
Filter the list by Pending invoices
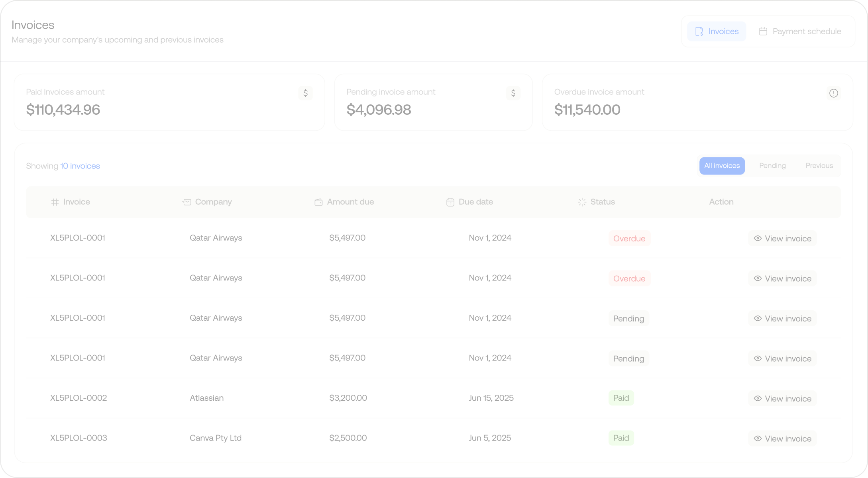(772, 166)
